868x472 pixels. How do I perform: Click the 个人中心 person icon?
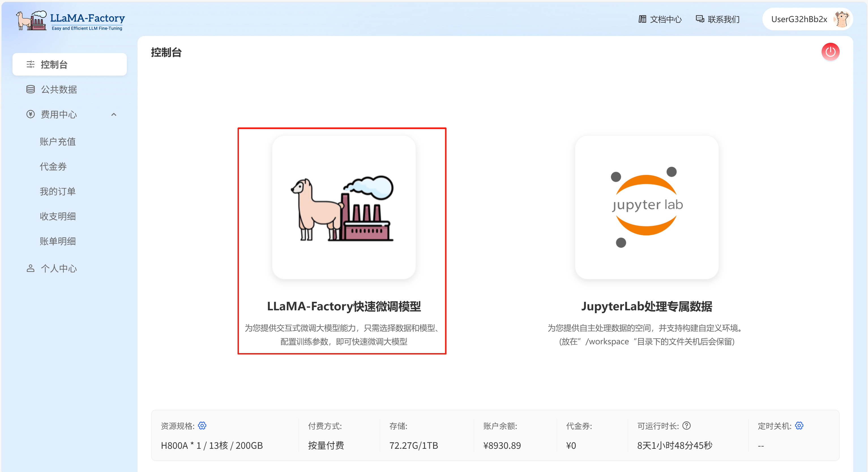pos(30,268)
